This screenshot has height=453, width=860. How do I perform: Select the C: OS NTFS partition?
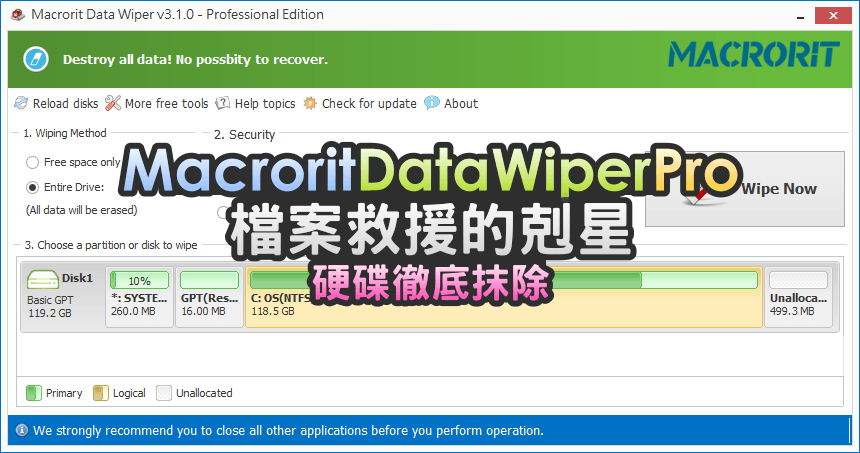(503, 297)
